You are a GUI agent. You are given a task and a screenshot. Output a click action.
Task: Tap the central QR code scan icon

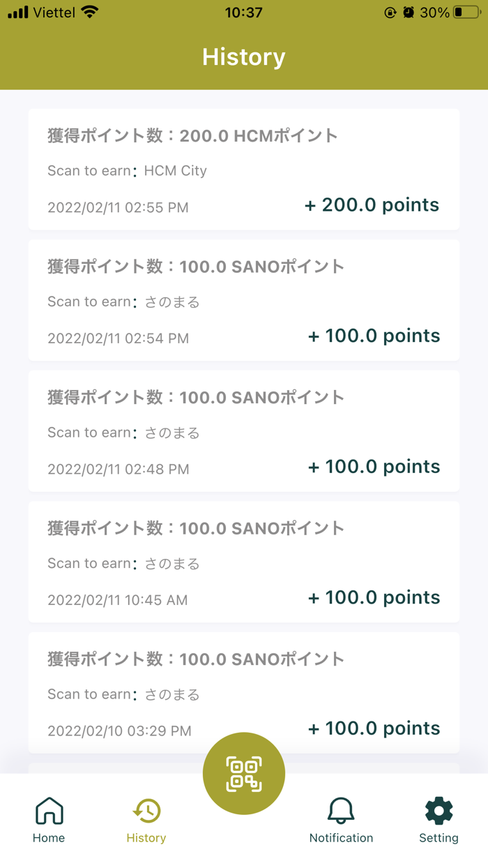[243, 773]
